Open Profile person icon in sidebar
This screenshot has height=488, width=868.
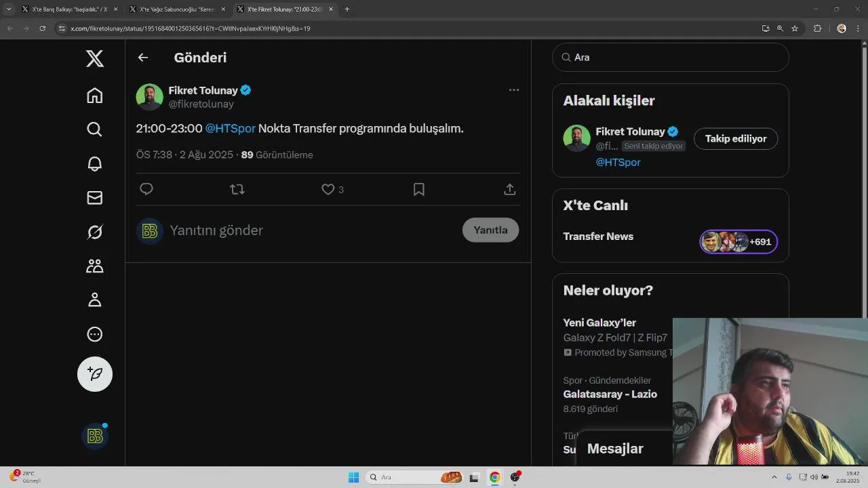point(95,300)
